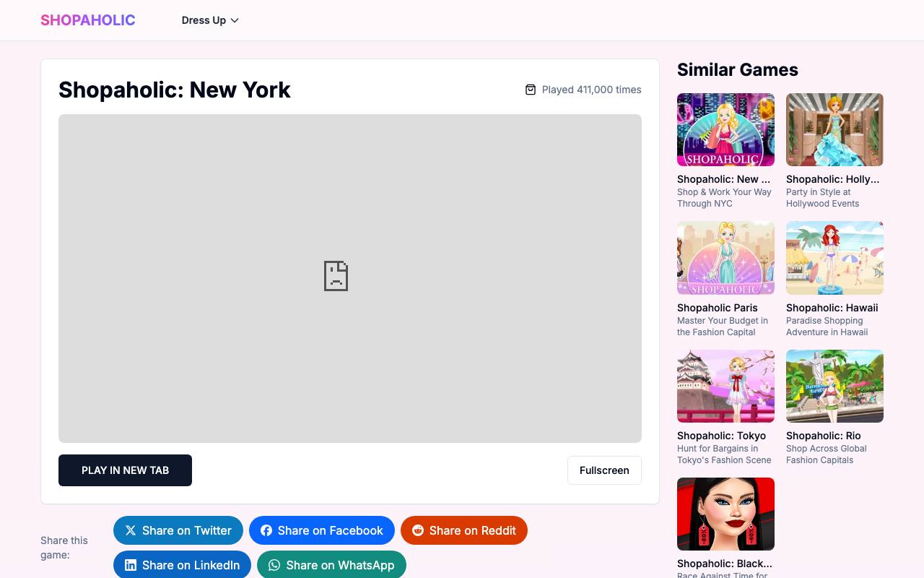The width and height of the screenshot is (924, 578).
Task: Click the Shopaholic: New York page title
Action: 175,90
